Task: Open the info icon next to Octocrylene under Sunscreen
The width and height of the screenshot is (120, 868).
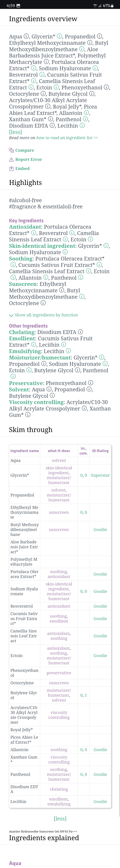Action: click(x=43, y=303)
